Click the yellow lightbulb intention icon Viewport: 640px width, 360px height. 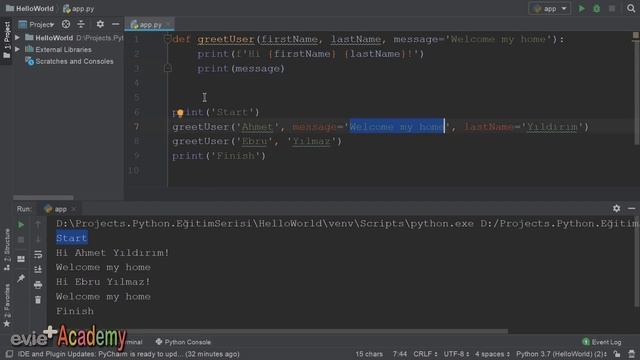180,113
